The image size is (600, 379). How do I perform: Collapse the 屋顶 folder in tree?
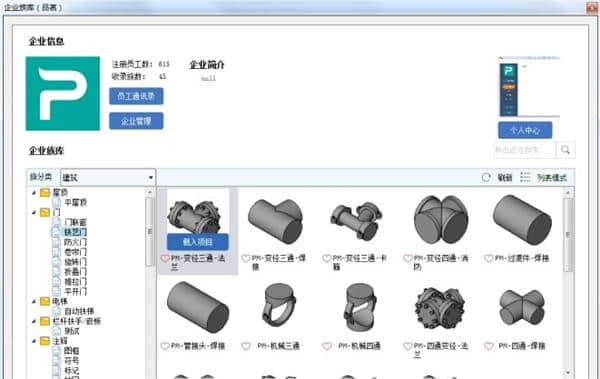[34, 193]
